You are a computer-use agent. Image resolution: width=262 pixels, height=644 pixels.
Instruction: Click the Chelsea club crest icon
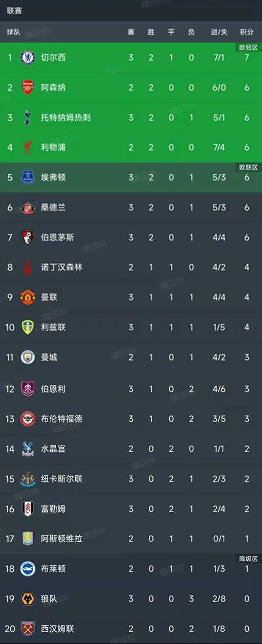click(x=27, y=57)
